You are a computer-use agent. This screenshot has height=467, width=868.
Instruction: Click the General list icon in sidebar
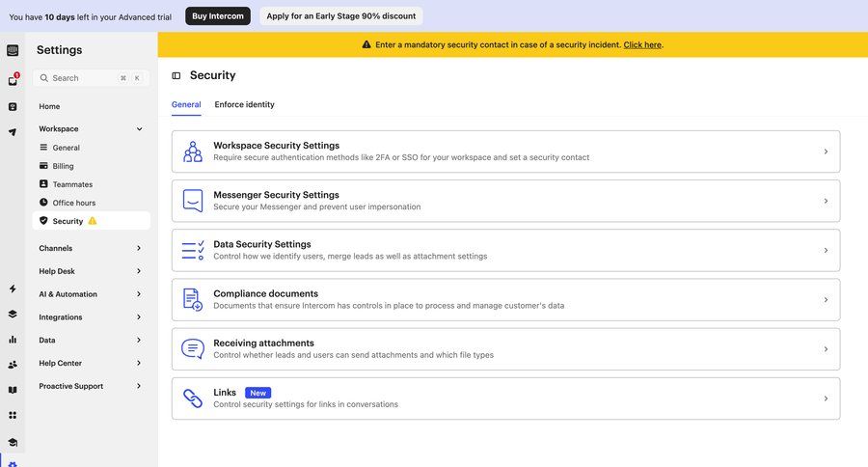point(43,148)
